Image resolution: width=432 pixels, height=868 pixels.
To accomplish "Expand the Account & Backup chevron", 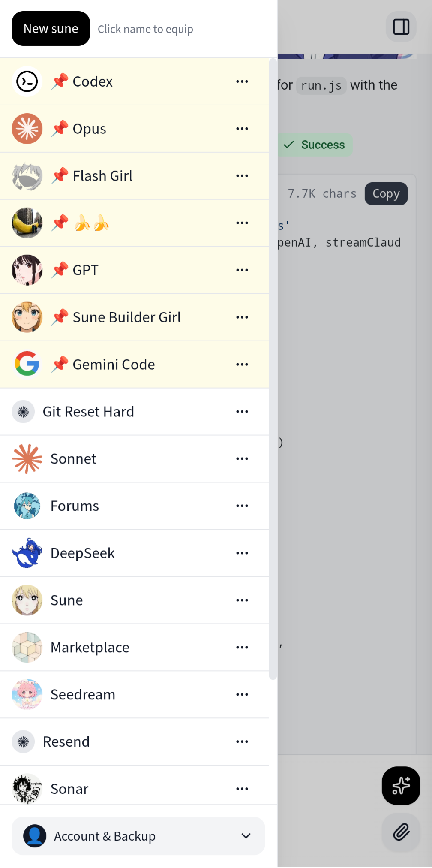I will click(x=246, y=836).
